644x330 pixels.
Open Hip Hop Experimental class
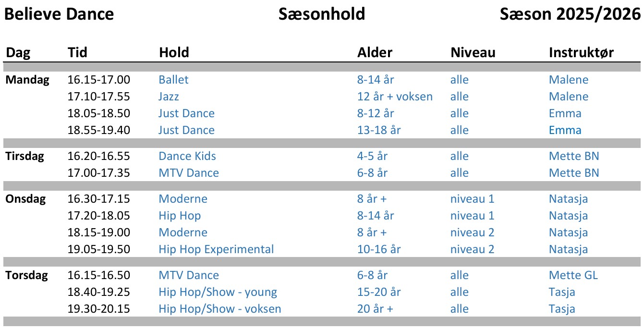[x=216, y=249]
